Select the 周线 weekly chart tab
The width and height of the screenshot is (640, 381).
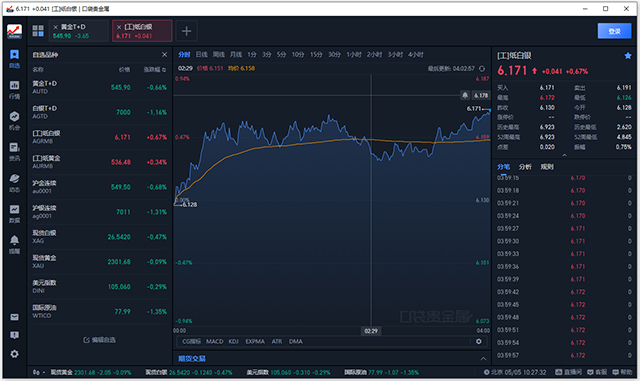point(219,54)
